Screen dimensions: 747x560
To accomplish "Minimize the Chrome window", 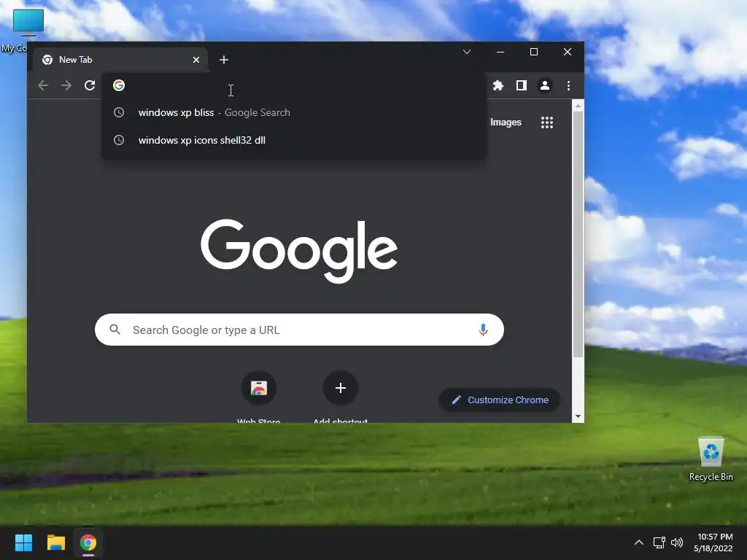I will click(x=500, y=52).
